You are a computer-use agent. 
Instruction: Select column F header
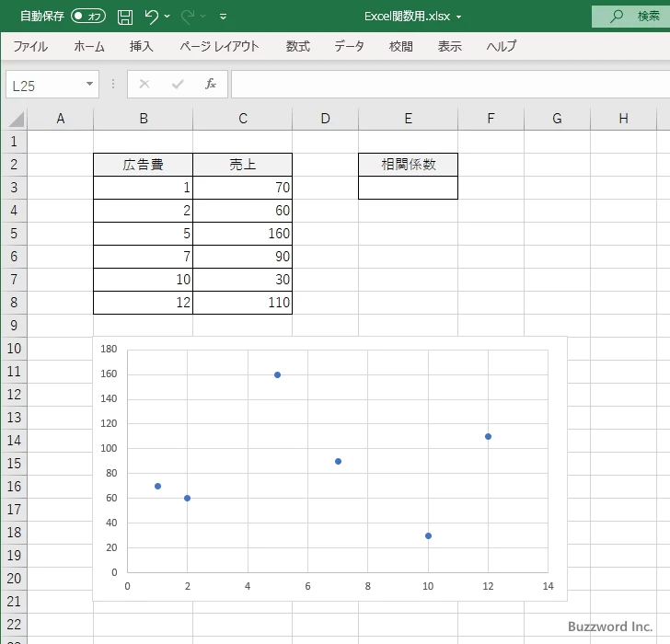tap(491, 119)
